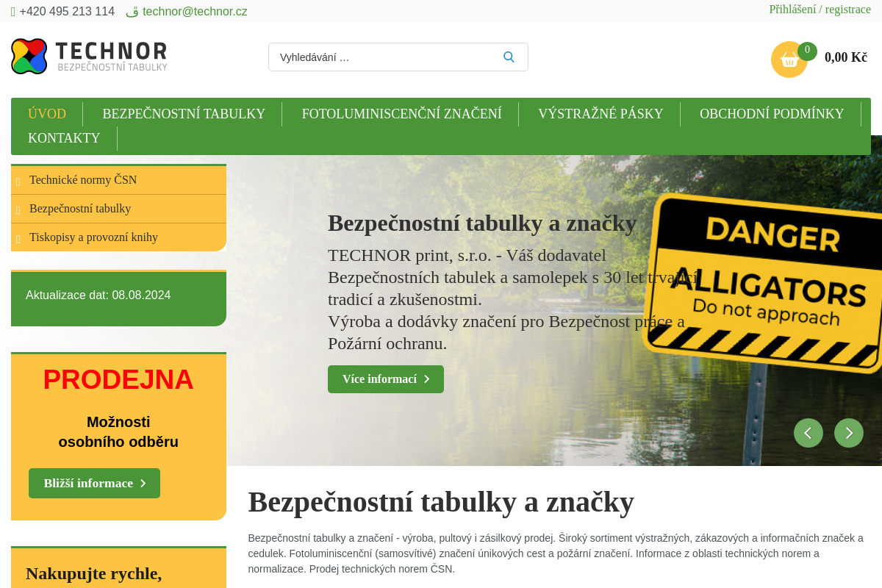Image resolution: width=882 pixels, height=588 pixels.
Task: Open the VÝSTRAŽNÉ PÁSKY menu
Action: 600,113
